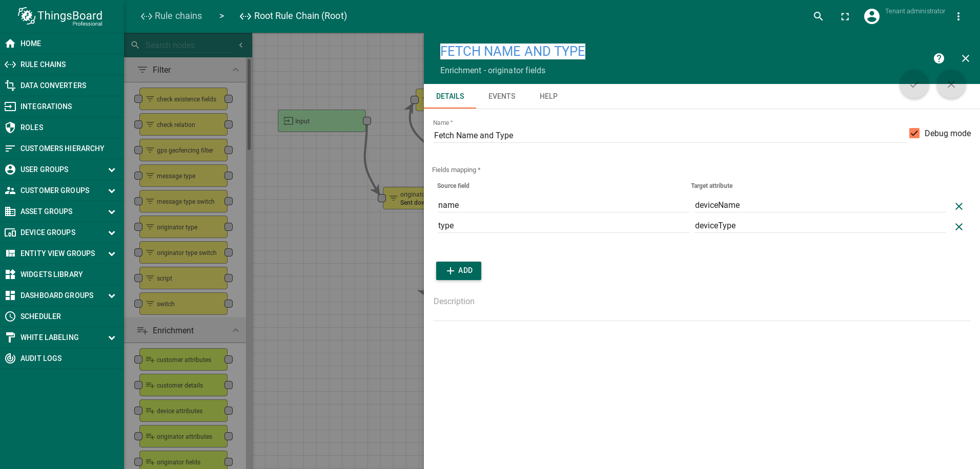The width and height of the screenshot is (980, 469).
Task: Apply changes with the checkmark button
Action: [x=914, y=84]
